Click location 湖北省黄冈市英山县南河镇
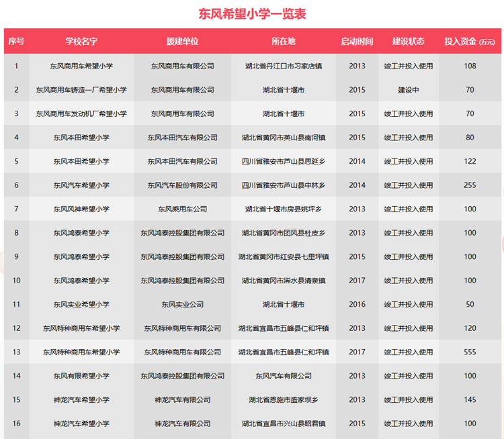 pyautogui.click(x=284, y=138)
